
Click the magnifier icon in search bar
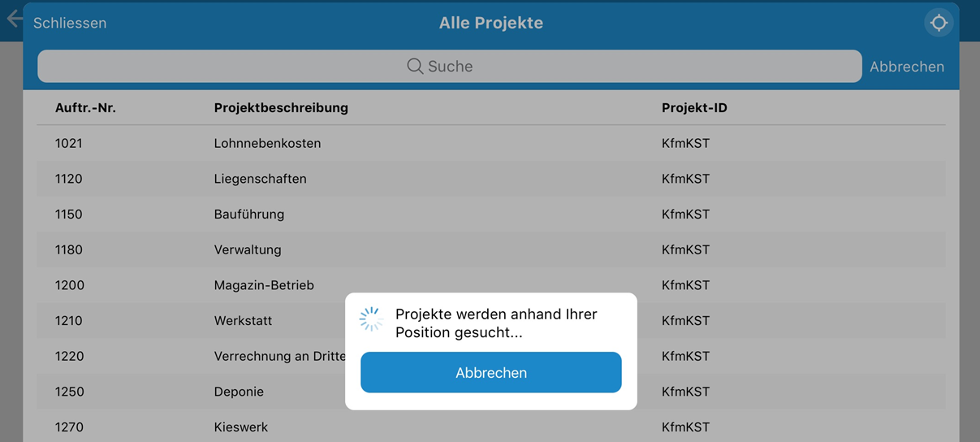pyautogui.click(x=415, y=67)
